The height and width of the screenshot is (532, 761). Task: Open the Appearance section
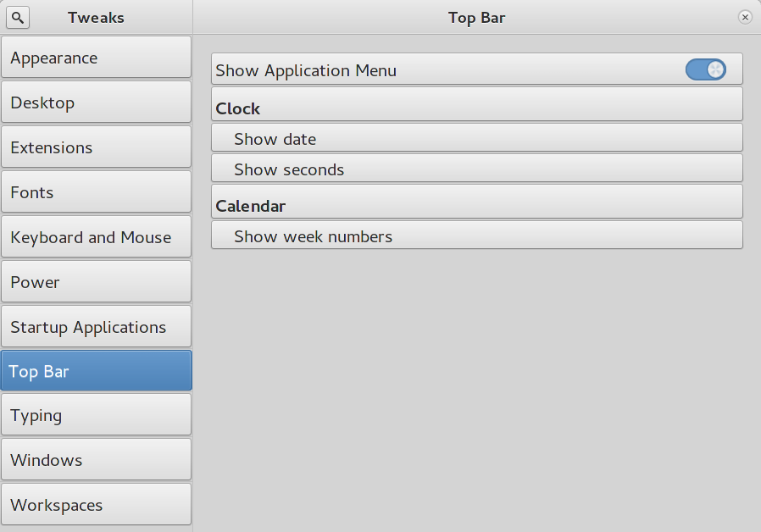(96, 58)
